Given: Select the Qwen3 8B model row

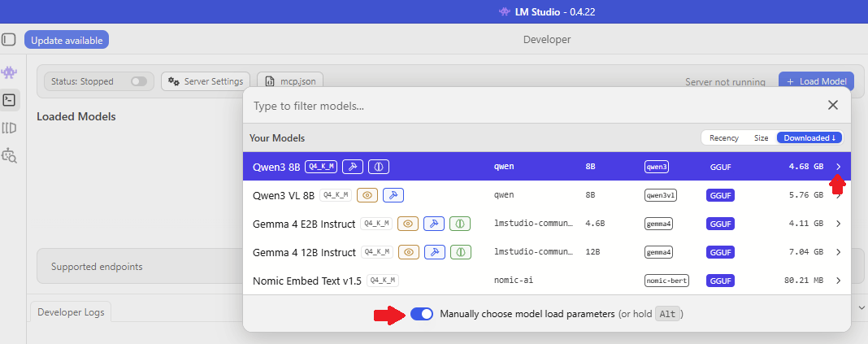Looking at the screenshot, I should tap(546, 166).
